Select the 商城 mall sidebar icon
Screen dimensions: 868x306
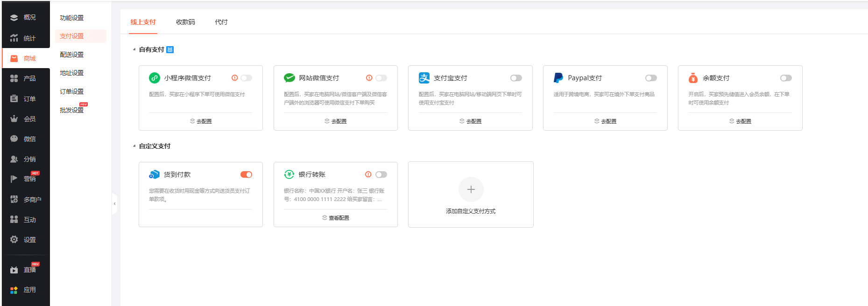tap(14, 58)
